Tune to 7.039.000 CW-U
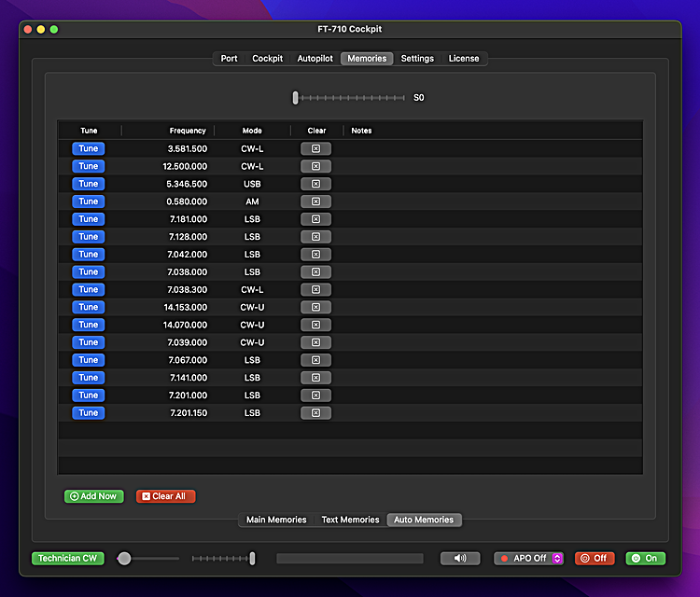This screenshot has width=700, height=597. pyautogui.click(x=89, y=342)
